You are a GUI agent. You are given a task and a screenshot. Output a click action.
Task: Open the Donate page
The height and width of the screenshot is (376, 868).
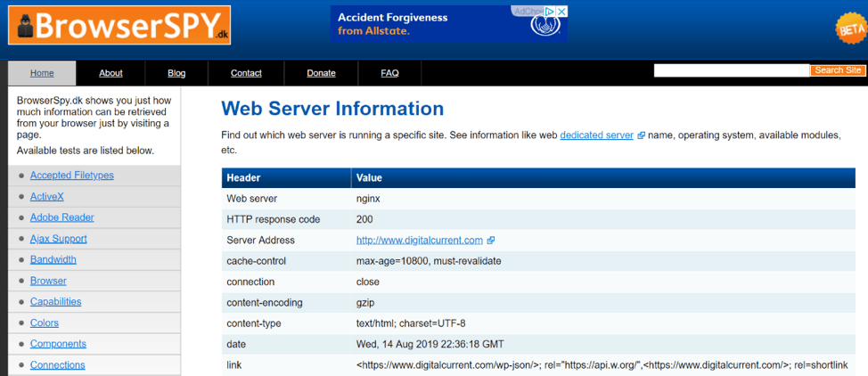(321, 73)
